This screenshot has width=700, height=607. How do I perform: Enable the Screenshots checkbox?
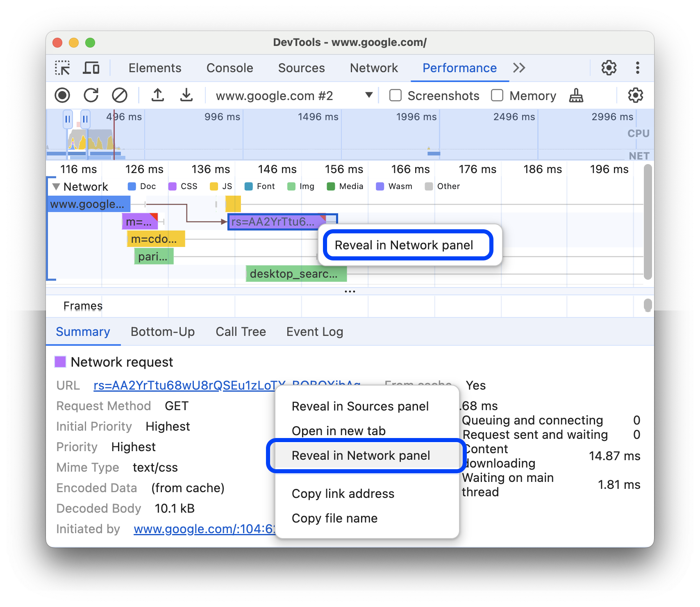tap(395, 95)
